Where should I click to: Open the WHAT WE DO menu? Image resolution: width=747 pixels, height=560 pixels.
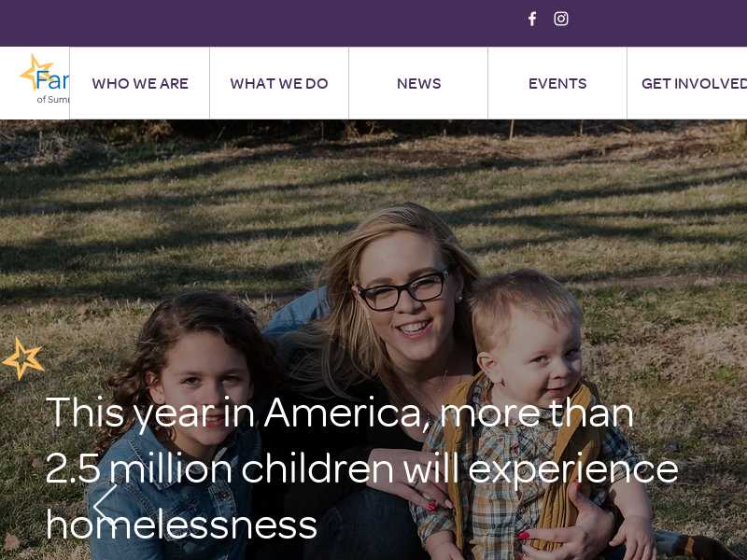[279, 83]
